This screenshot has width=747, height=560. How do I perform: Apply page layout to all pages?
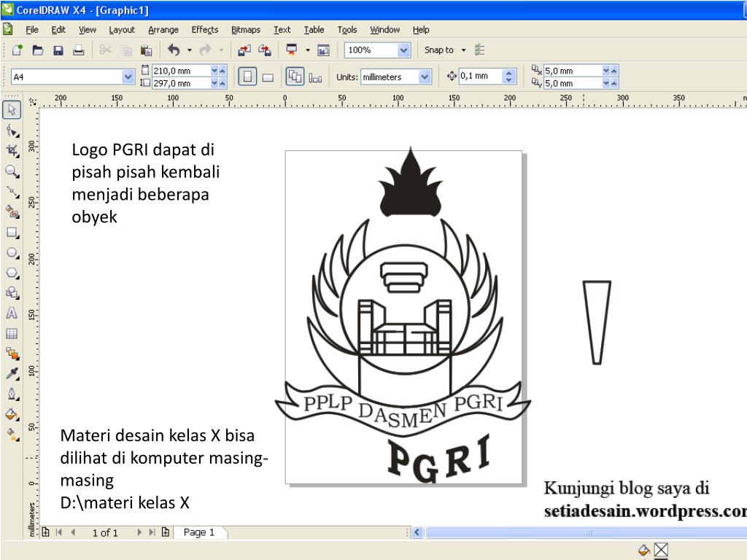pyautogui.click(x=295, y=77)
